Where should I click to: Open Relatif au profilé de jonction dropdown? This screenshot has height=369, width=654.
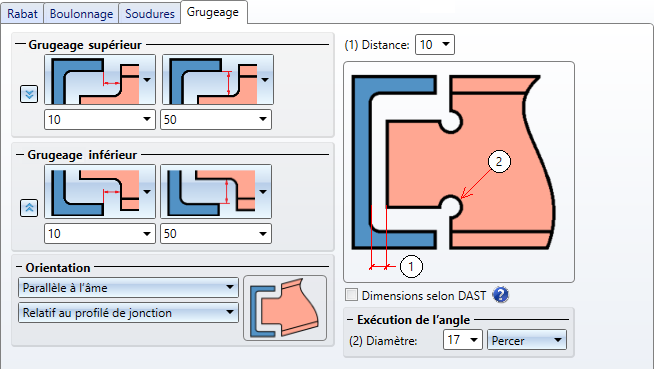(128, 313)
